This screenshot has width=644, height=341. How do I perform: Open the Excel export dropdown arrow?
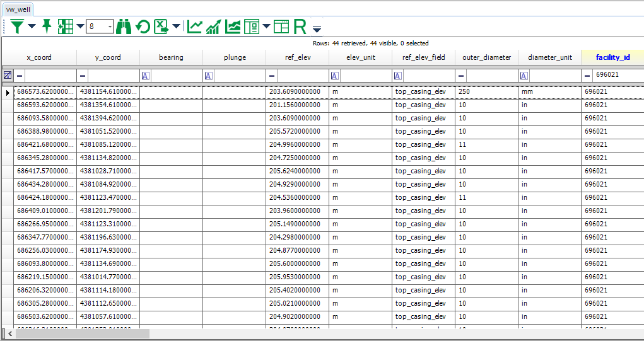click(176, 26)
